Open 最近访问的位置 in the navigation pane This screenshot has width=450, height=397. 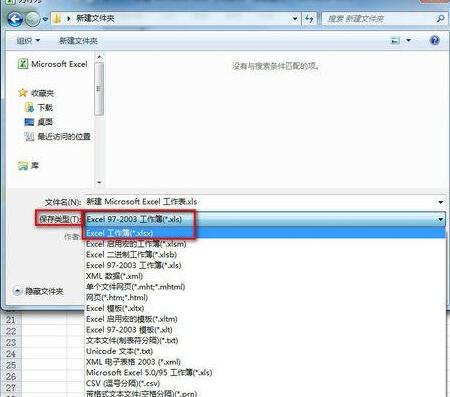[57, 136]
